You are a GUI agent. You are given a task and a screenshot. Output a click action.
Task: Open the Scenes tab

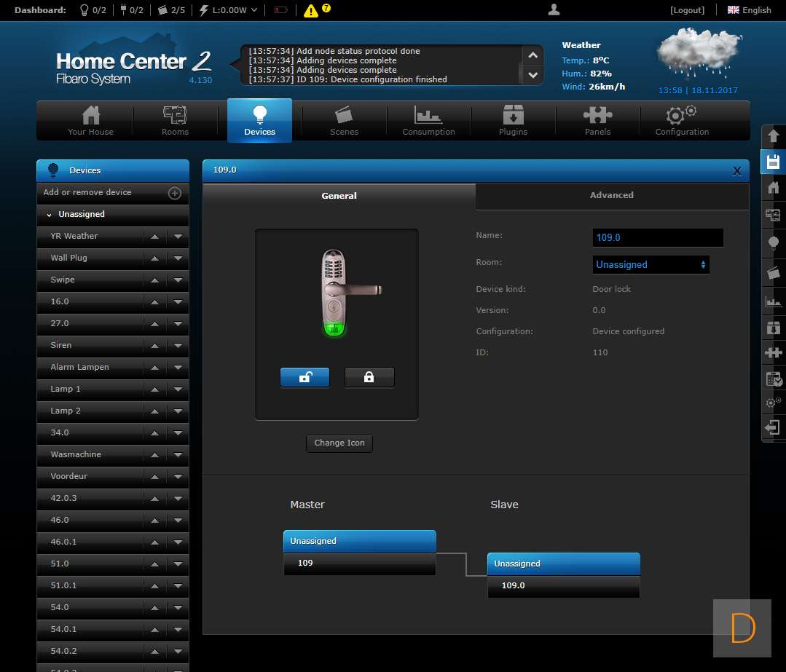[344, 121]
